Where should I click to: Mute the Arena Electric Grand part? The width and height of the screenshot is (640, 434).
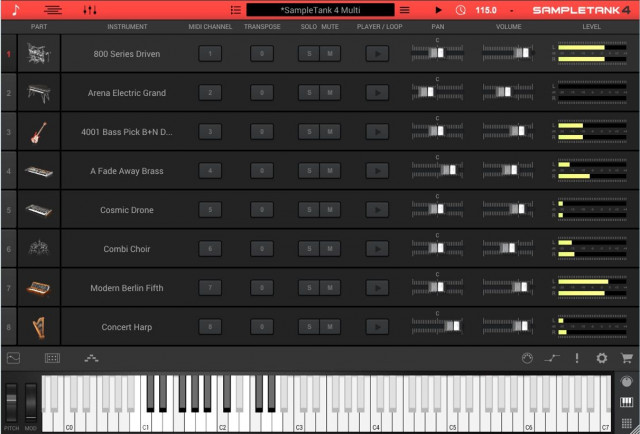[x=330, y=93]
